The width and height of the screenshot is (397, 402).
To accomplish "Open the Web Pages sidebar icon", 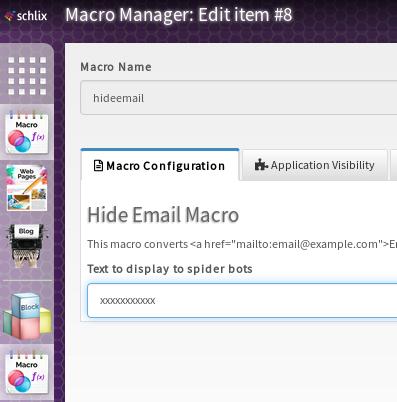I will tap(27, 188).
